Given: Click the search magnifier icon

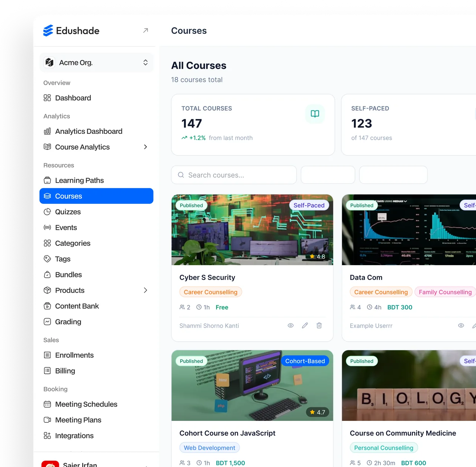Looking at the screenshot, I should click(x=181, y=175).
